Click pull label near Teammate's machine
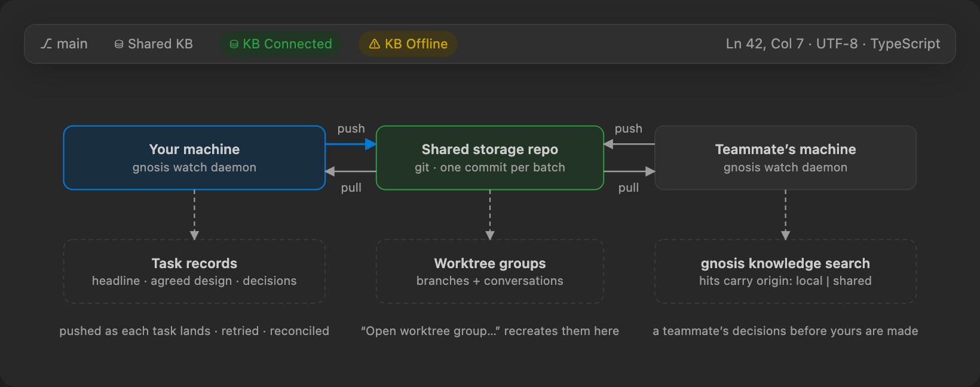Image resolution: width=980 pixels, height=387 pixels. (x=629, y=188)
